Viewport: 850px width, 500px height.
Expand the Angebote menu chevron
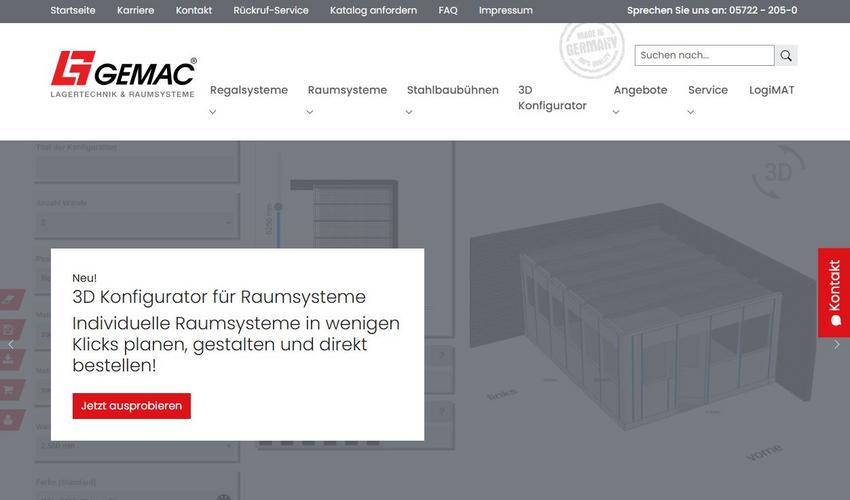(616, 112)
